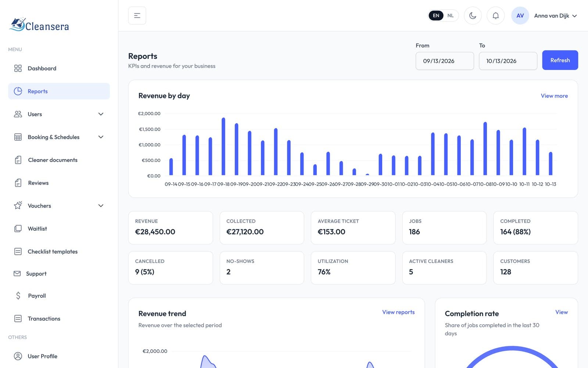Click the Cancelled 9 (5%) card

[x=171, y=268]
